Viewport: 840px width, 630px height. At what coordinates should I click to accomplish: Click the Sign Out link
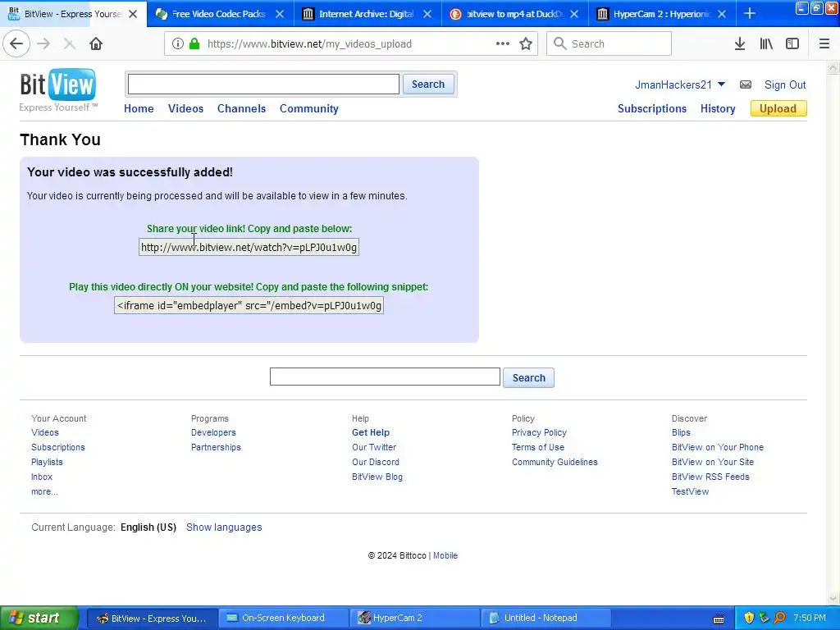click(x=785, y=84)
